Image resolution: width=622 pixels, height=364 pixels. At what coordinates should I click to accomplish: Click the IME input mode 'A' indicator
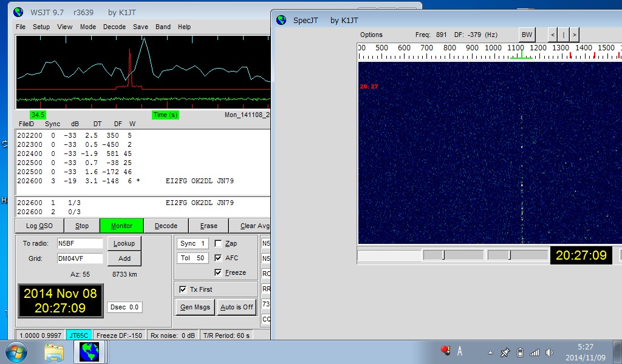click(x=460, y=351)
